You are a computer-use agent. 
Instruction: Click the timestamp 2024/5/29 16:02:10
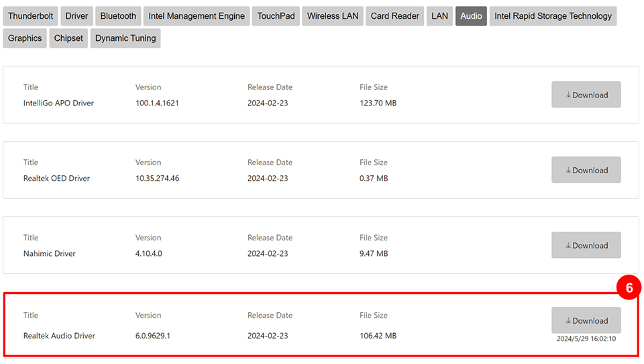[586, 338]
